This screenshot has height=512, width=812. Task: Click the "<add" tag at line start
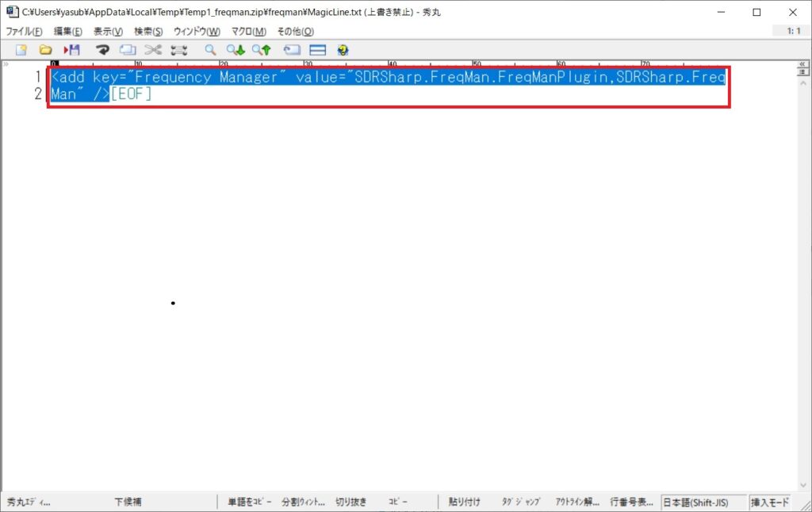tap(67, 77)
